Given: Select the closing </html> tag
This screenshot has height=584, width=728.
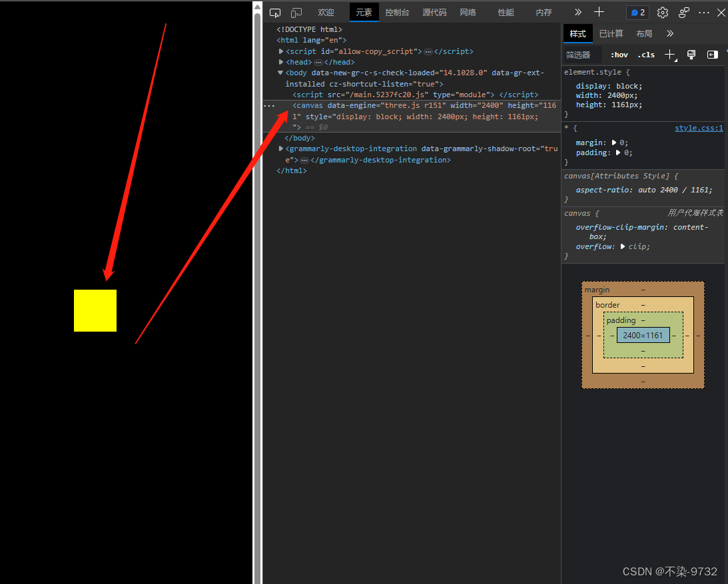Looking at the screenshot, I should click(292, 170).
